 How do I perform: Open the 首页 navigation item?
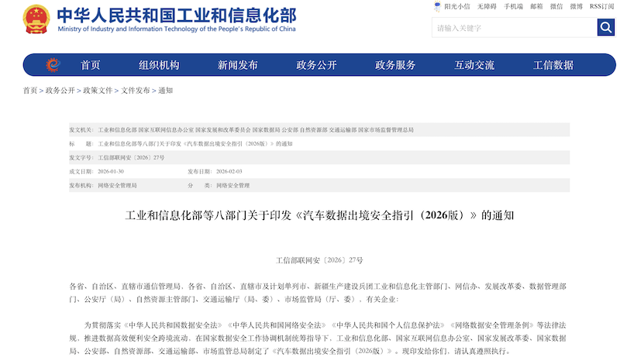tap(91, 65)
